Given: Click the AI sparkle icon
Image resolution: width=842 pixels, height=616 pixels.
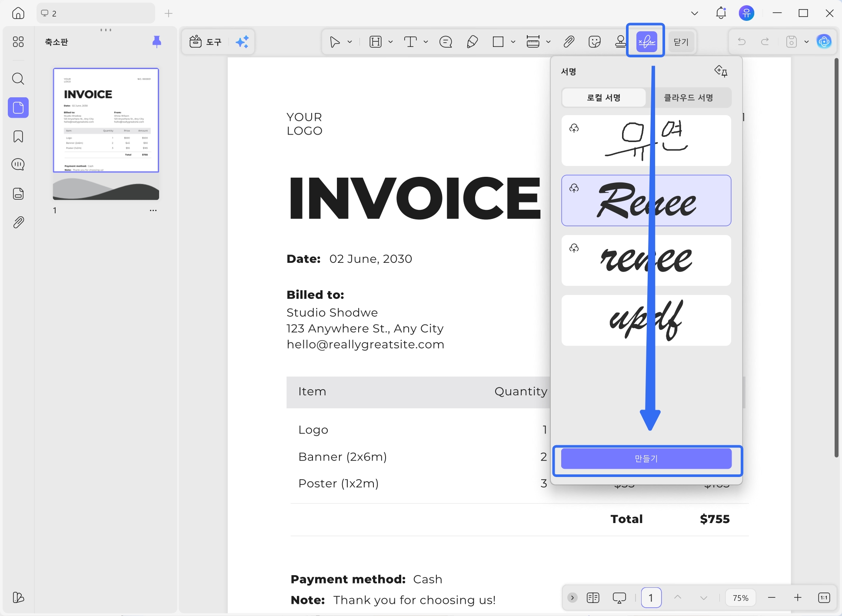Looking at the screenshot, I should [x=242, y=42].
